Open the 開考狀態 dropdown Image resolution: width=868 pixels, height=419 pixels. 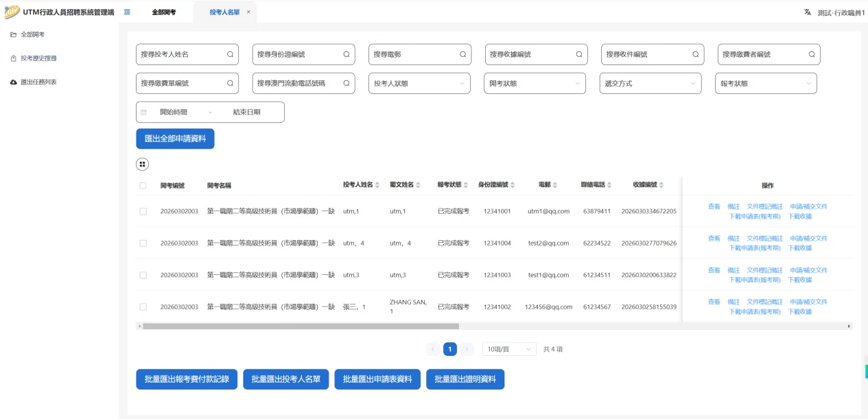pos(535,83)
